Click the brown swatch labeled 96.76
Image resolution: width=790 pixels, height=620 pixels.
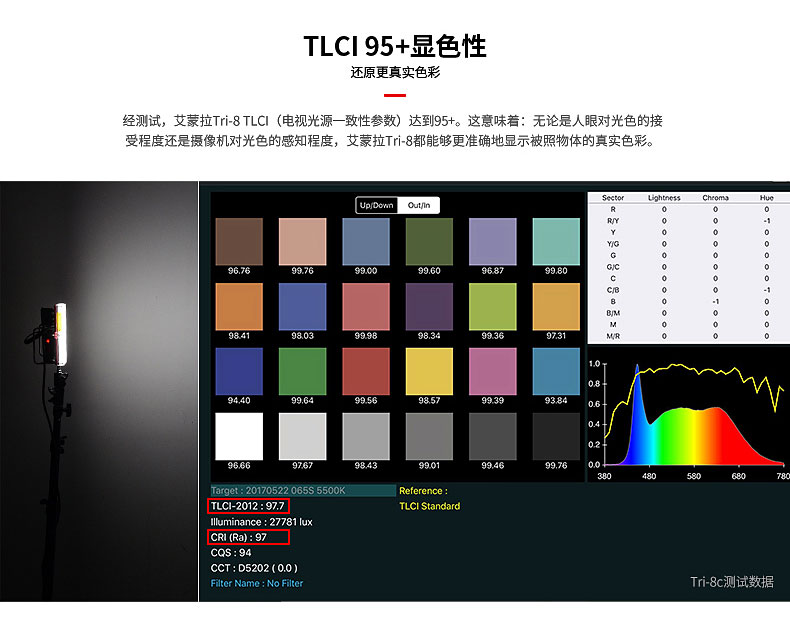tap(239, 242)
